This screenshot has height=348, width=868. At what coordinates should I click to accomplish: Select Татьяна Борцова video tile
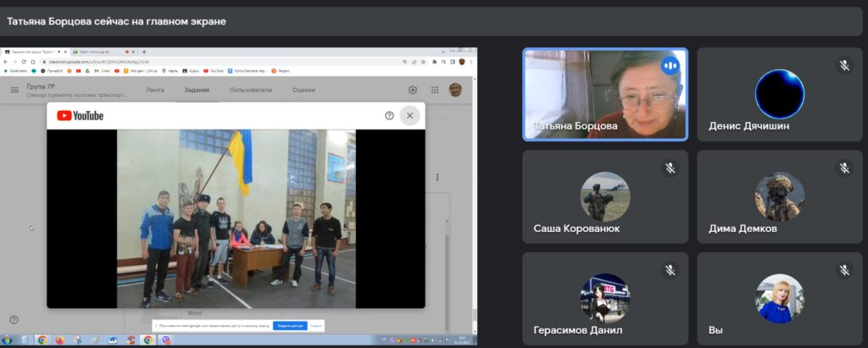(605, 94)
